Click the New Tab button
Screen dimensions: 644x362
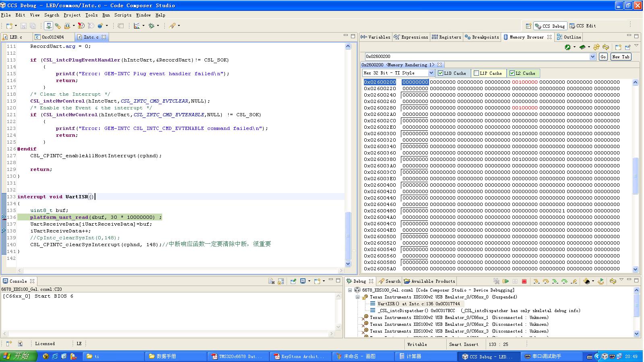coord(620,57)
